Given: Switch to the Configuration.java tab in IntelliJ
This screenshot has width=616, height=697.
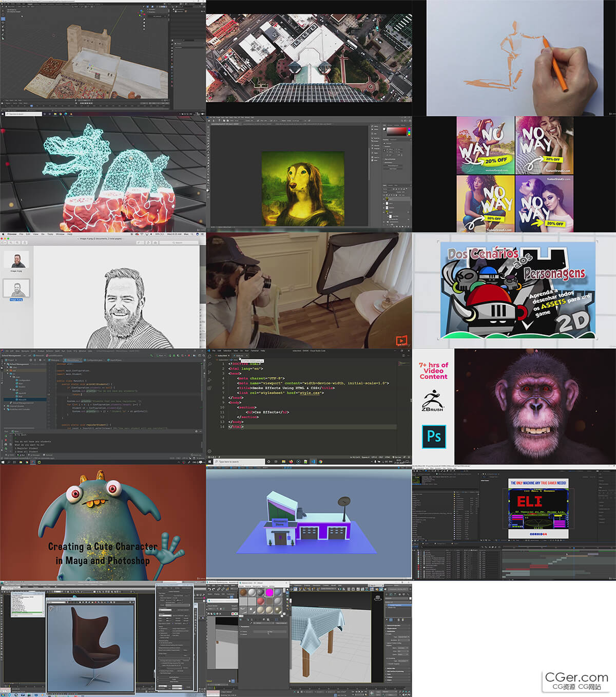Looking at the screenshot, I should 93,360.
